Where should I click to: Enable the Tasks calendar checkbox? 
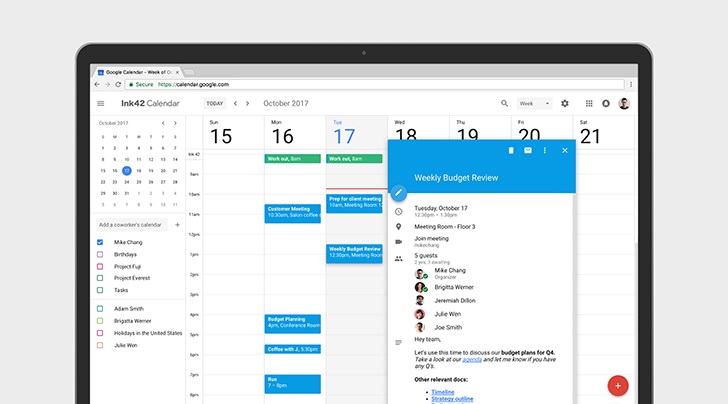100,290
